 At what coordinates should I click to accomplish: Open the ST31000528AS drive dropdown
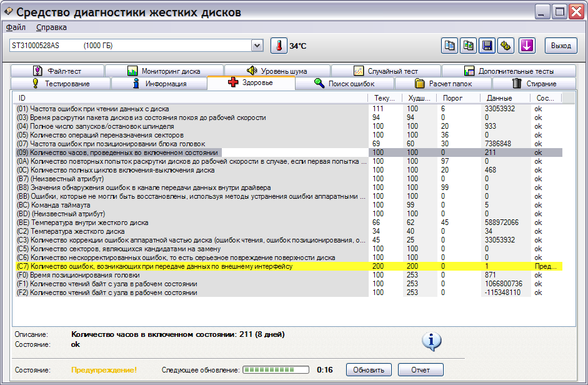click(257, 46)
